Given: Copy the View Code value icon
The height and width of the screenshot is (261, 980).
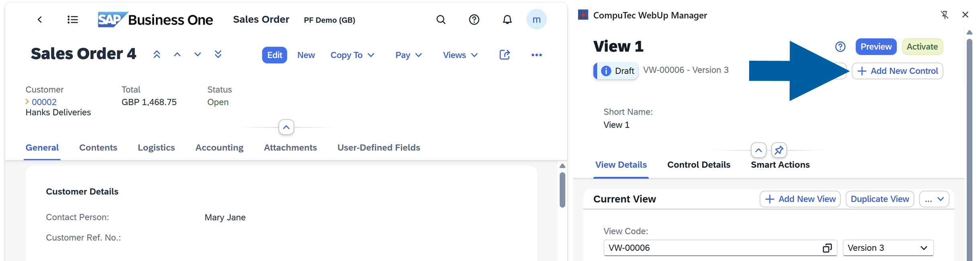Looking at the screenshot, I should pos(827,248).
